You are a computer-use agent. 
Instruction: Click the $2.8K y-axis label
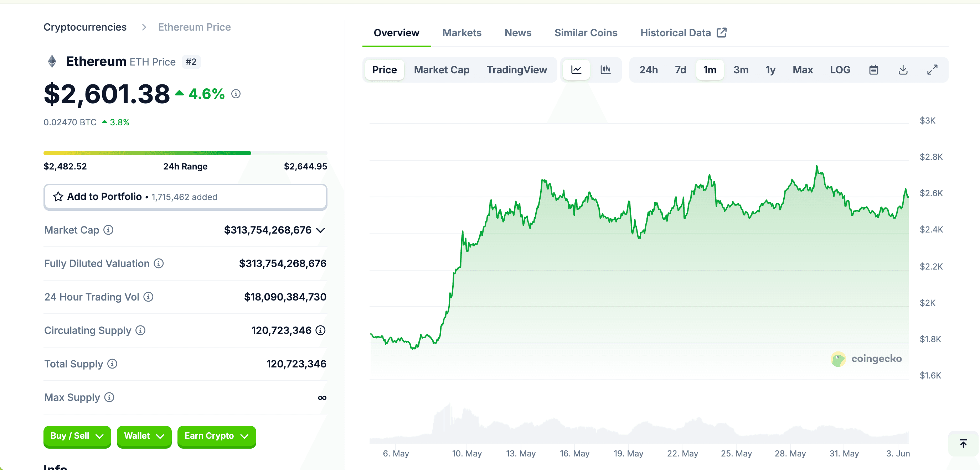931,157
